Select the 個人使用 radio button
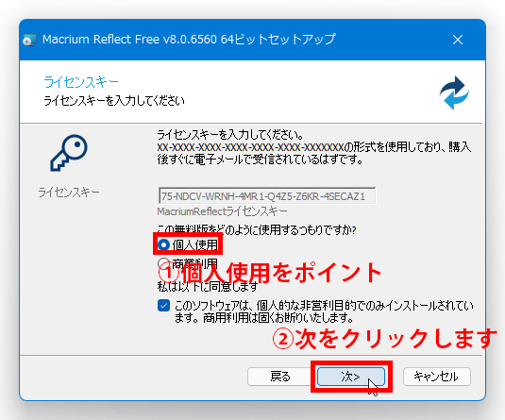 pos(163,244)
